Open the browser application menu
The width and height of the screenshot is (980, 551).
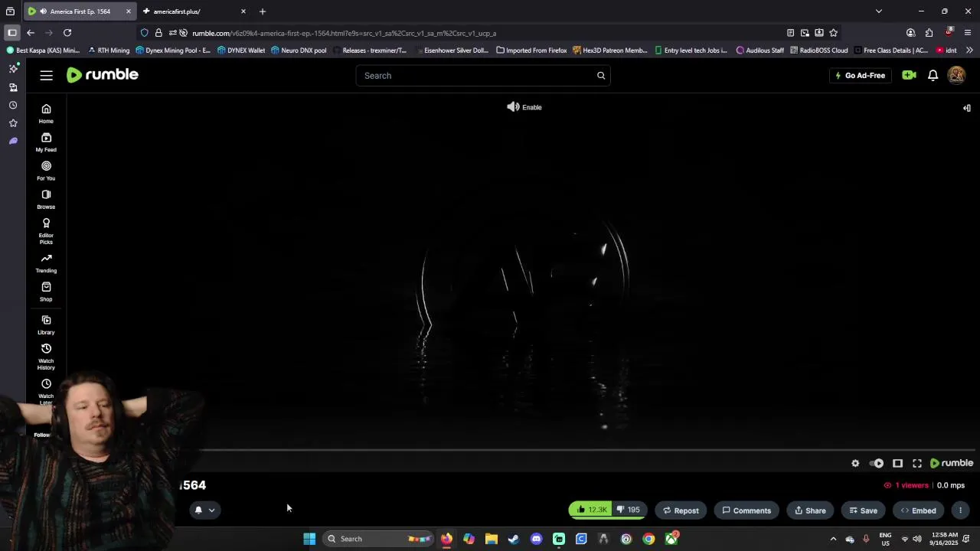968,33
